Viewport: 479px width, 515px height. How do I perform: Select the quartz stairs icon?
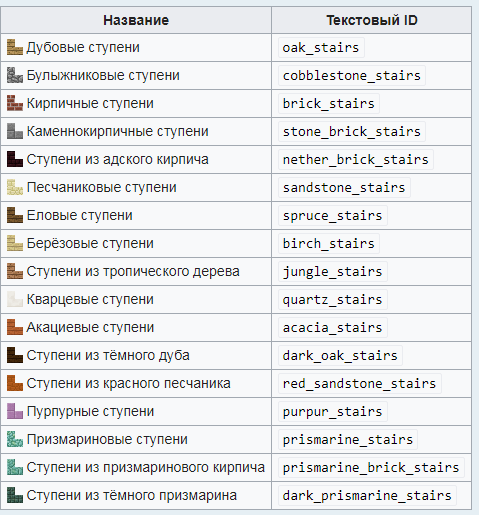pyautogui.click(x=15, y=299)
